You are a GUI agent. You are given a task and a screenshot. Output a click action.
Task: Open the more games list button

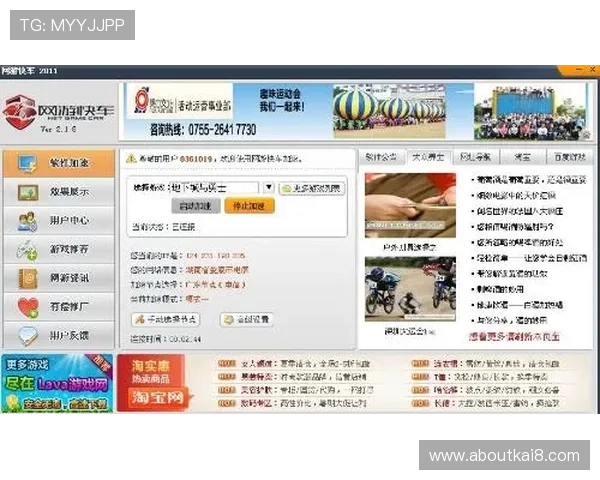[312, 188]
